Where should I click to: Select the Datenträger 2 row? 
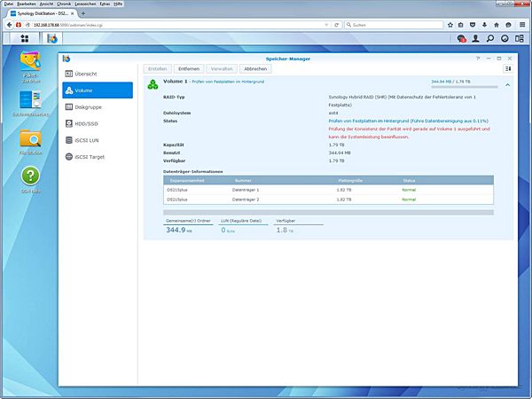(328, 199)
